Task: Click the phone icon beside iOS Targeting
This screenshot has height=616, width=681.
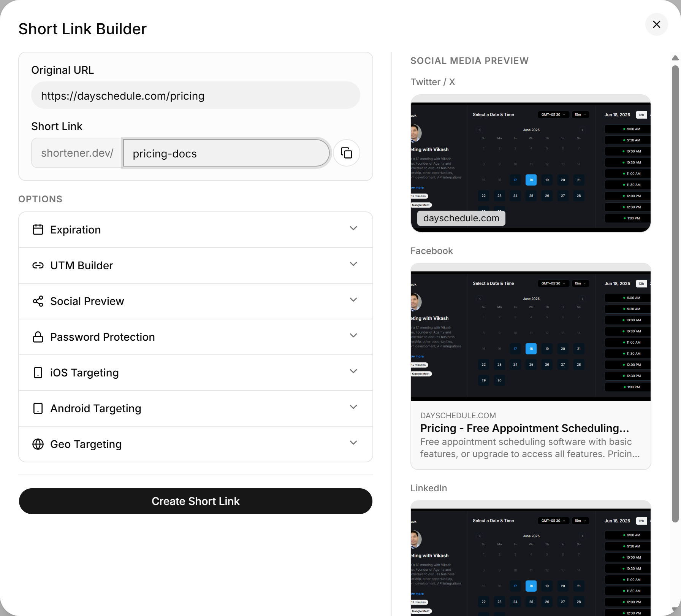Action: 38,373
